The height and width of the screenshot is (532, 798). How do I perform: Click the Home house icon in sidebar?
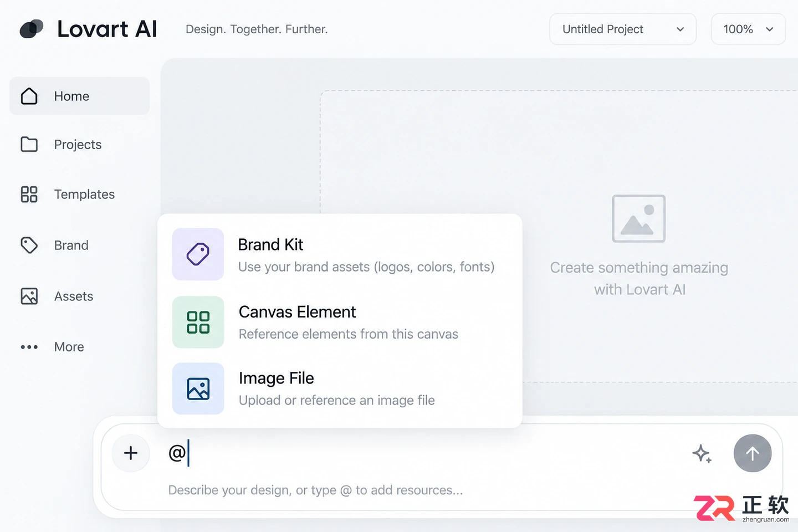pyautogui.click(x=29, y=96)
